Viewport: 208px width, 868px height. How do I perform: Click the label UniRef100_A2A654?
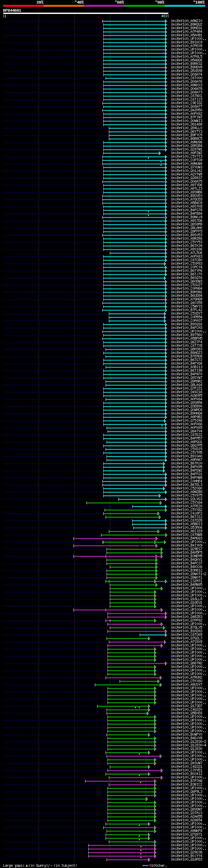(x=187, y=821)
